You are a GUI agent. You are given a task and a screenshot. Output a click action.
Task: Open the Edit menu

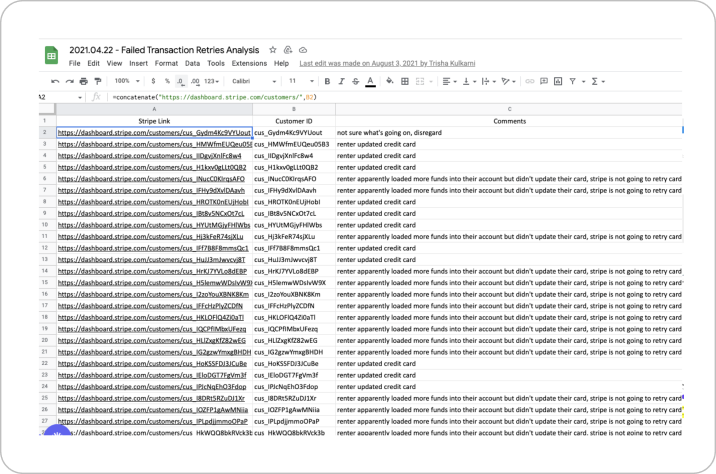coord(94,63)
